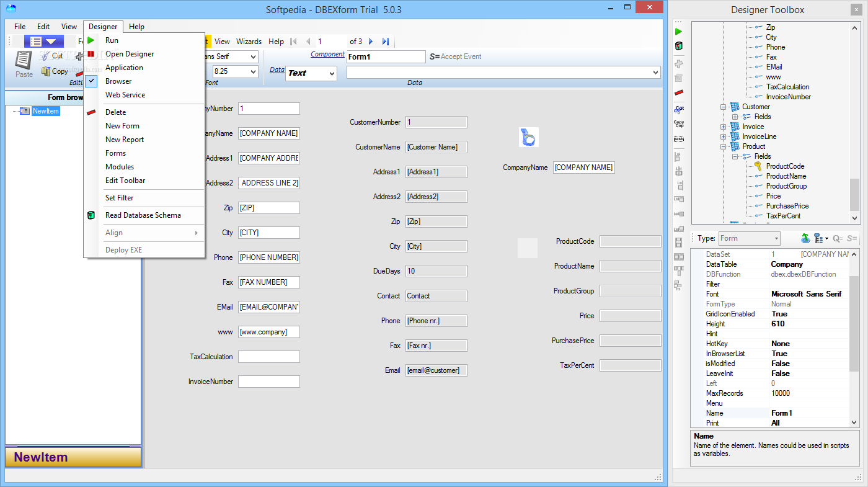Choose New Form from Designer menu
The width and height of the screenshot is (868, 487).
(144, 126)
